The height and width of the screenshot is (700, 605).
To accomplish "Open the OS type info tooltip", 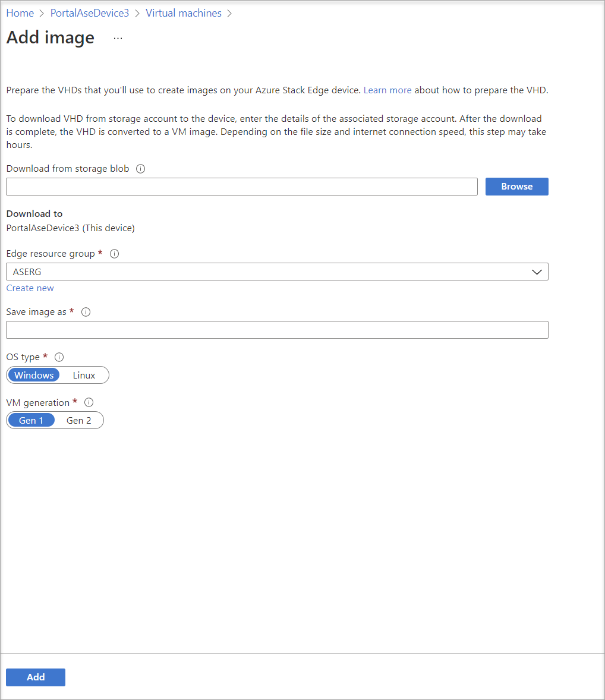I will click(x=59, y=357).
